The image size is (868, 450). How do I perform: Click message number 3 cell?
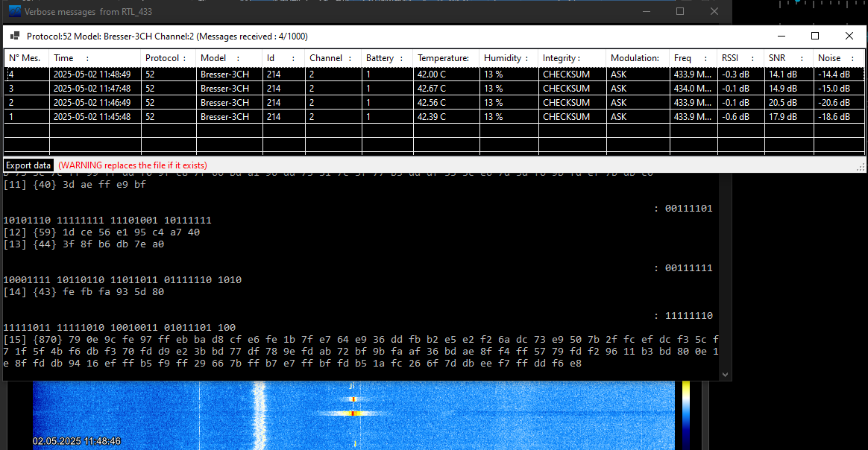(27, 89)
